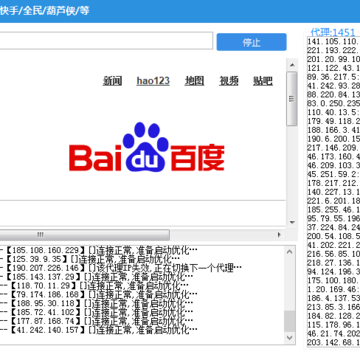Open the 新闻 link on Baidu page
Viewport: 360px width, 360px height.
(x=112, y=81)
